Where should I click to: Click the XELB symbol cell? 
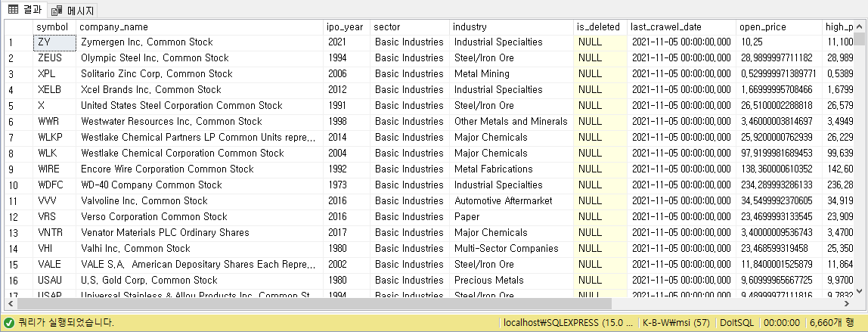[x=54, y=90]
